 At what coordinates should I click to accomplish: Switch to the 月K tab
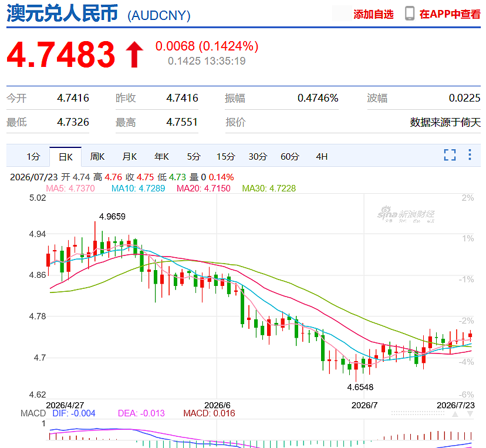click(130, 157)
